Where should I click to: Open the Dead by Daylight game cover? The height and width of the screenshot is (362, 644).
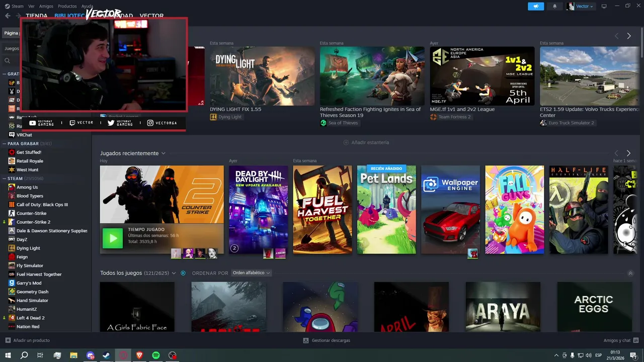coord(258,210)
